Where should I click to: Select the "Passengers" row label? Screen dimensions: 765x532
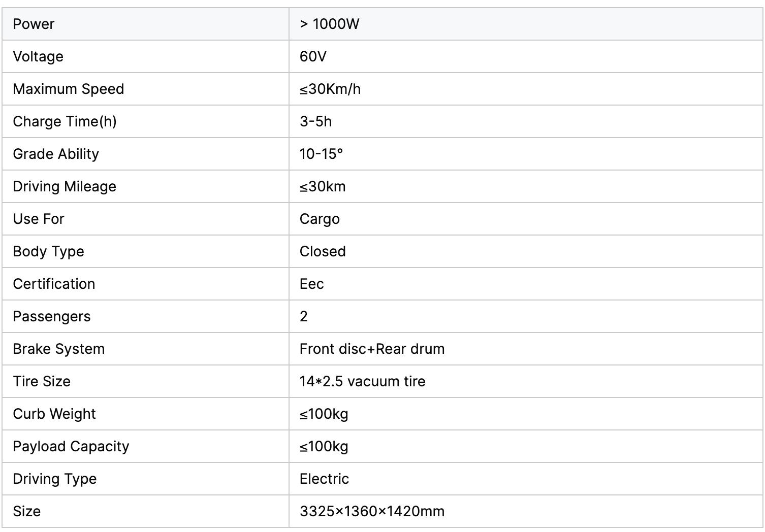[x=52, y=316]
